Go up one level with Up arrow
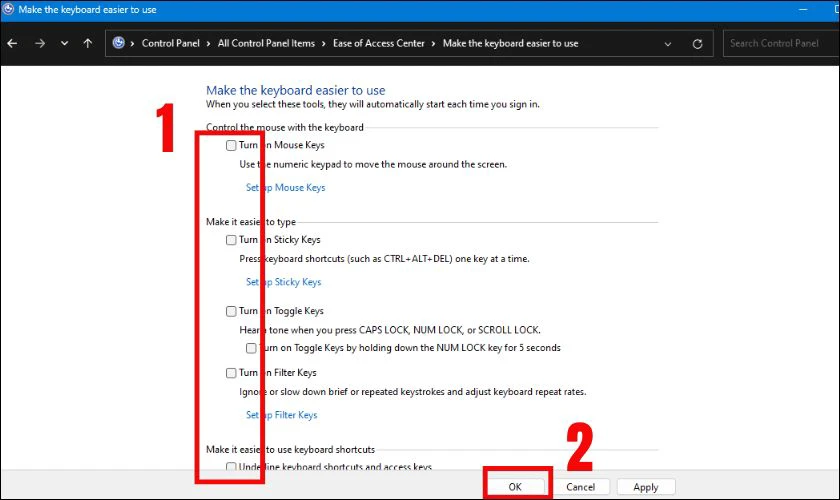The width and height of the screenshot is (840, 500). tap(88, 43)
